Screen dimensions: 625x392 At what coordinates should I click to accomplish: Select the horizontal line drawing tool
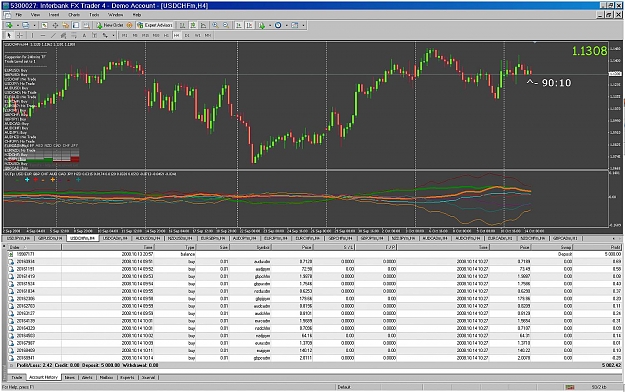[x=43, y=35]
